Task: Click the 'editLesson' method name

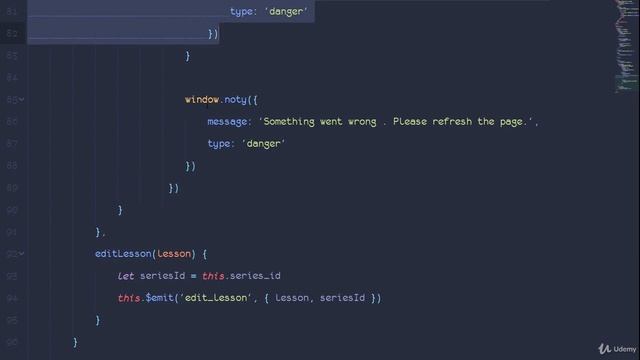Action: (123, 254)
